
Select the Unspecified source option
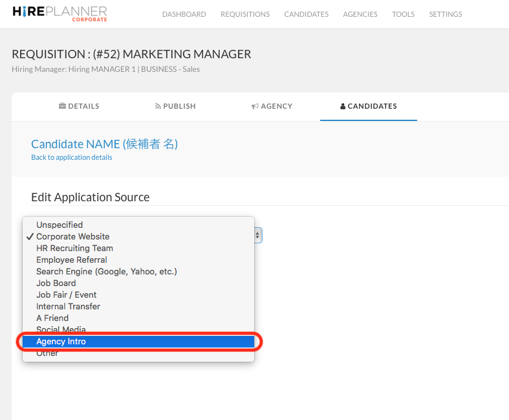pos(60,225)
